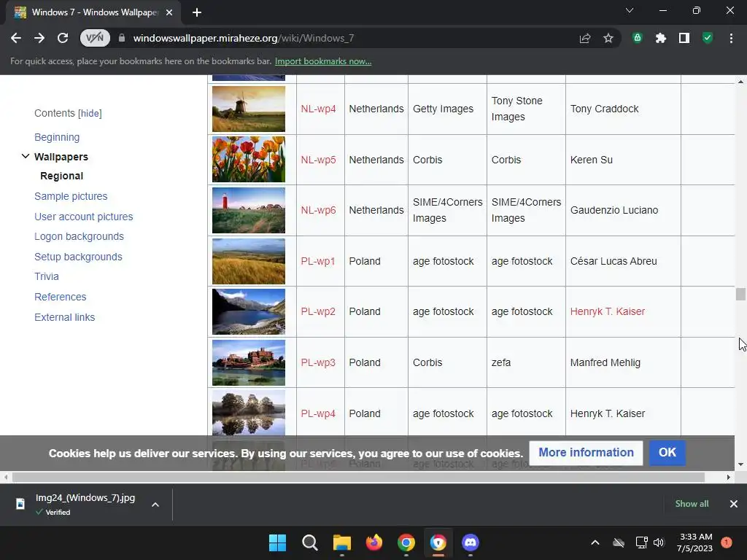Open File Explorer from taskbar
This screenshot has height=560, width=747.
(x=342, y=542)
